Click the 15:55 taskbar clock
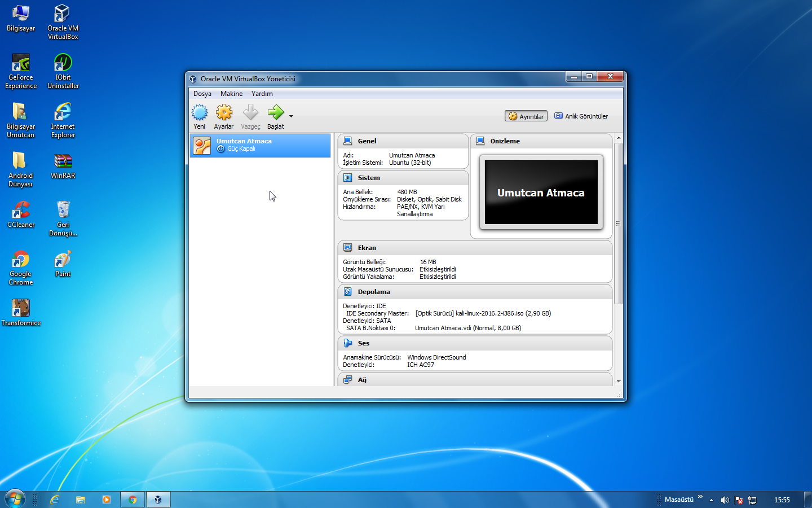812x508 pixels. pos(782,500)
